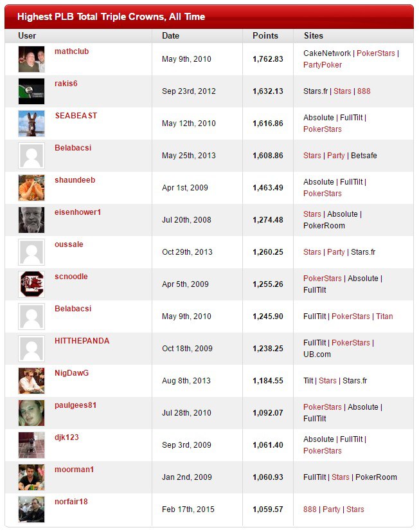The width and height of the screenshot is (419, 532).
Task: Open eisenhower1's avatar photo
Action: tap(31, 220)
